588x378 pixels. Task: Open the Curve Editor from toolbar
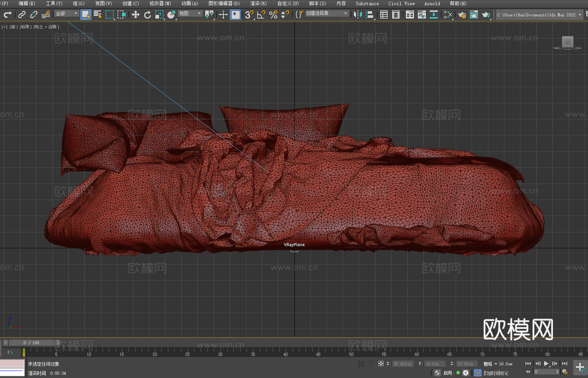click(421, 14)
